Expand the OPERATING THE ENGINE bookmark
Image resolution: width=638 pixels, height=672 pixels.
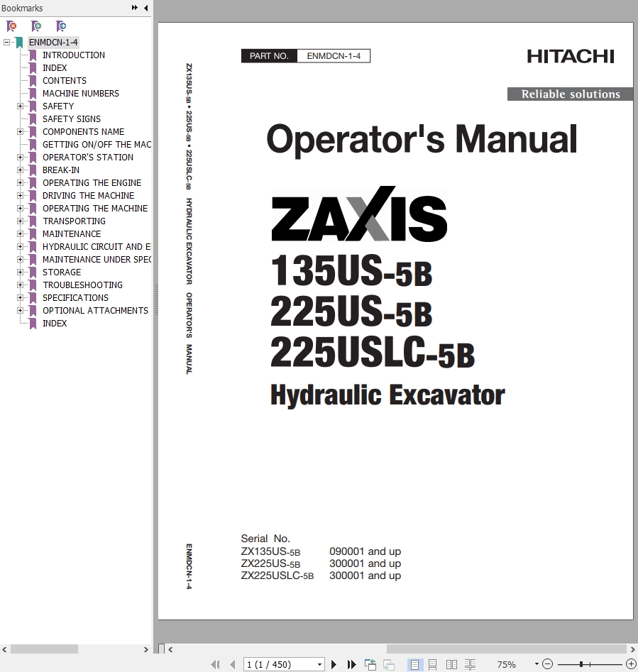coord(20,182)
